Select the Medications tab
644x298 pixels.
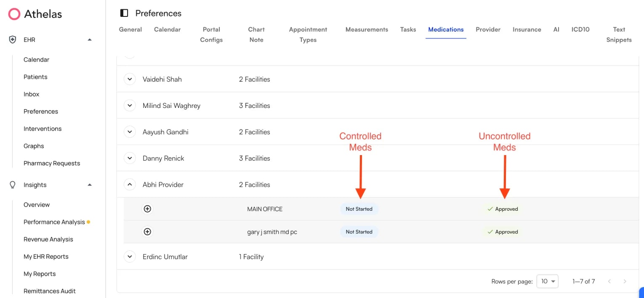446,30
